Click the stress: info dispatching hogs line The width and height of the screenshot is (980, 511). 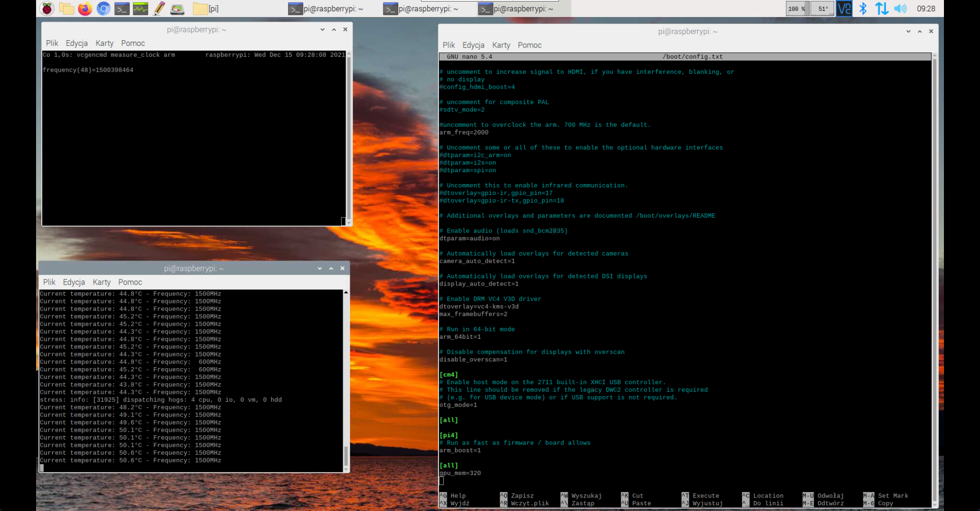click(161, 400)
